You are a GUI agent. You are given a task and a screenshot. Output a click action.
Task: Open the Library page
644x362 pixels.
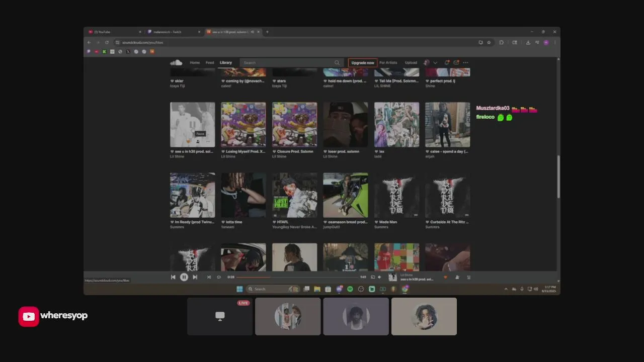pyautogui.click(x=226, y=63)
